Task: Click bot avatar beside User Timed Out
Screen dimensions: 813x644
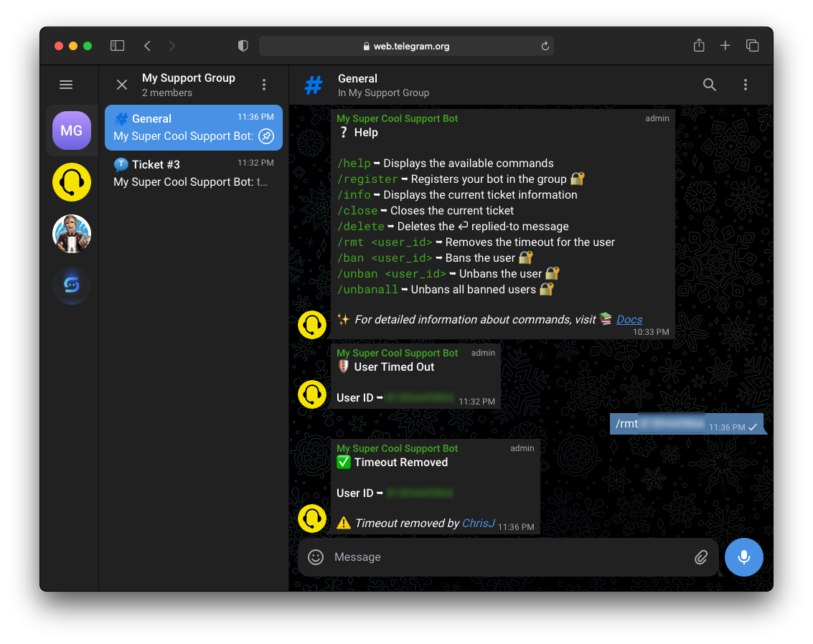Action: click(311, 394)
